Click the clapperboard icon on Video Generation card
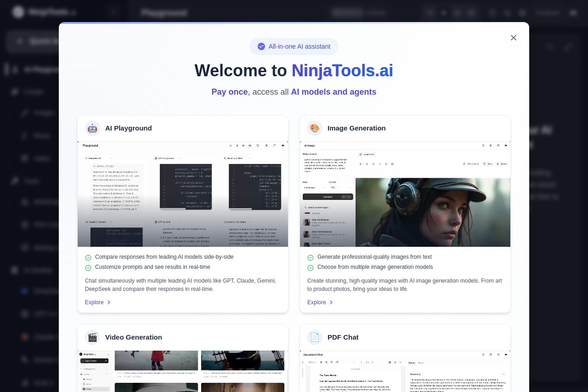The image size is (588, 392). coord(92,337)
